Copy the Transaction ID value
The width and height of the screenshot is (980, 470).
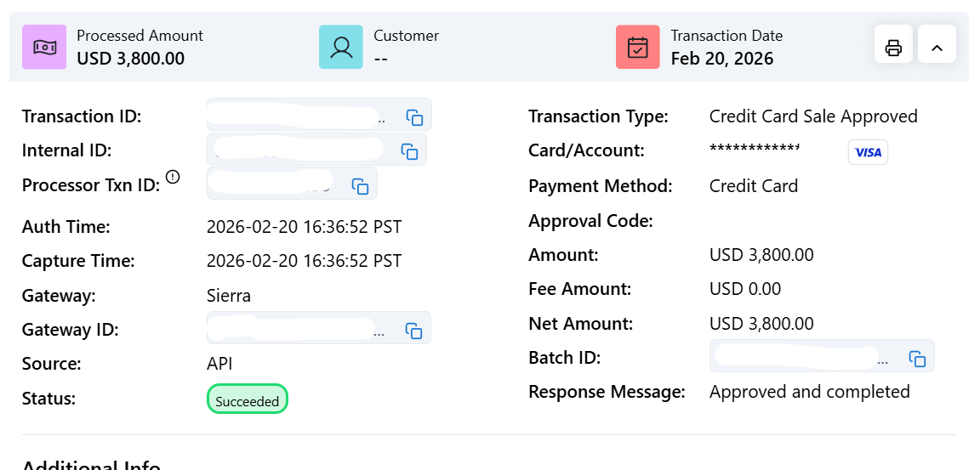[x=414, y=117]
